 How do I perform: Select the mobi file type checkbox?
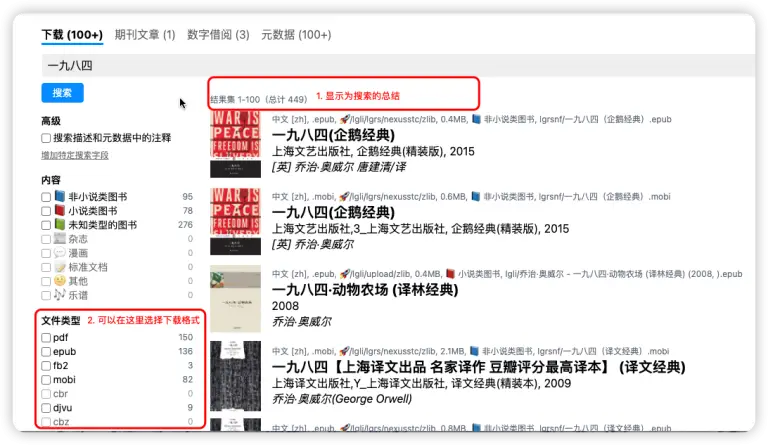46,380
